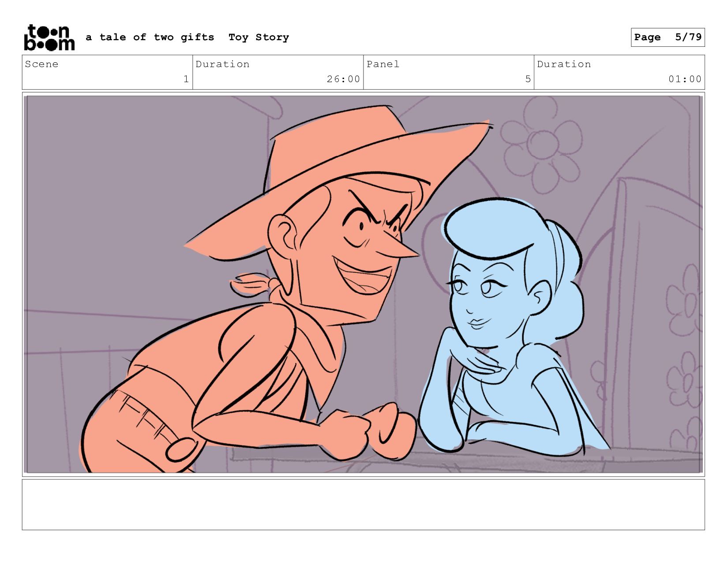The height and width of the screenshot is (563, 728).
Task: Click the scene duration value '26:00'
Action: (343, 79)
